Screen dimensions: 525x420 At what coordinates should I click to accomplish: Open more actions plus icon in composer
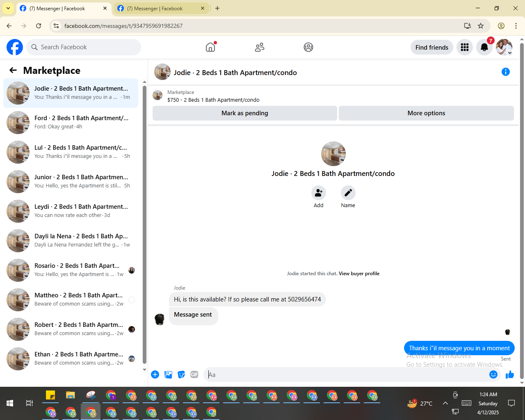[155, 374]
